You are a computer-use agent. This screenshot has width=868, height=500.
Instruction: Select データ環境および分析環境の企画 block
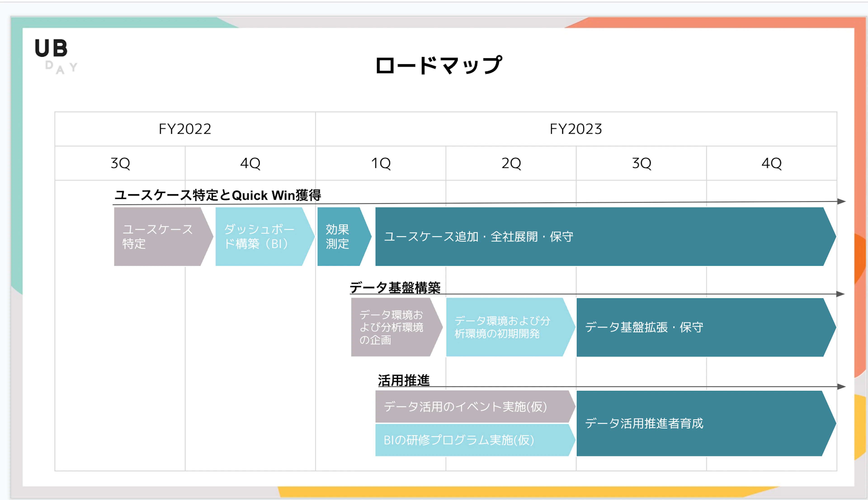coord(396,327)
